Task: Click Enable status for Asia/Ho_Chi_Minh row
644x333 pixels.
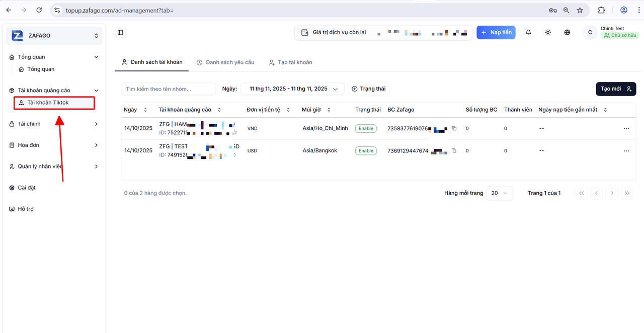Action: (366, 129)
